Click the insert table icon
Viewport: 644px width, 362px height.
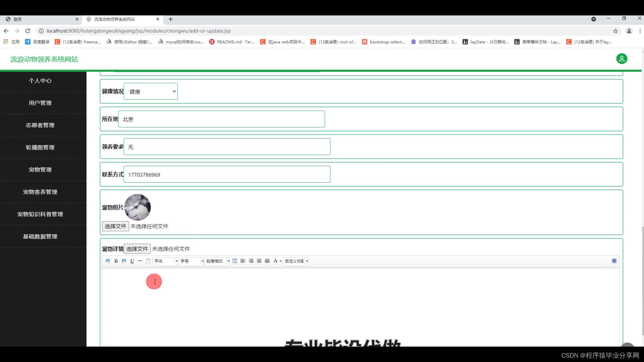tap(235, 261)
